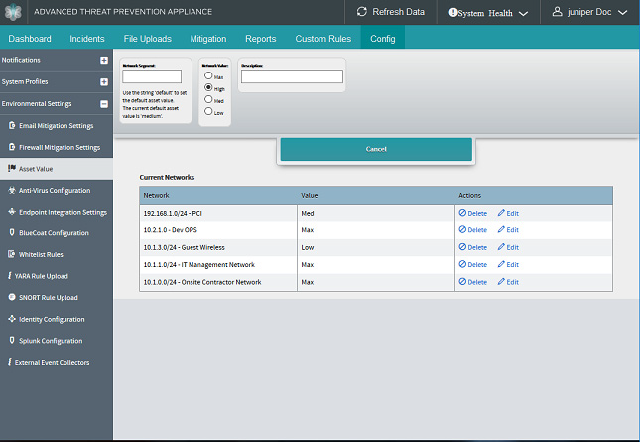Open the System Health dropdown
The height and width of the screenshot is (442, 640).
point(488,13)
